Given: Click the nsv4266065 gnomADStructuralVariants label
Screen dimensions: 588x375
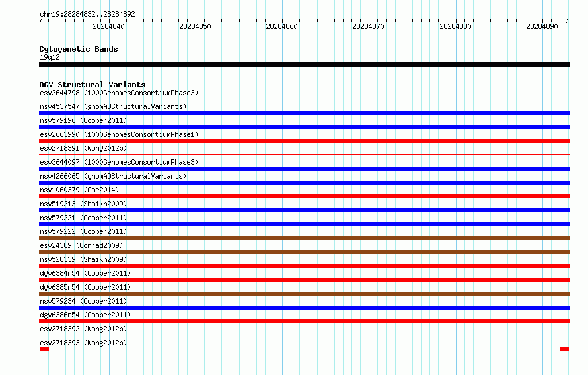Looking at the screenshot, I should coord(113,176).
